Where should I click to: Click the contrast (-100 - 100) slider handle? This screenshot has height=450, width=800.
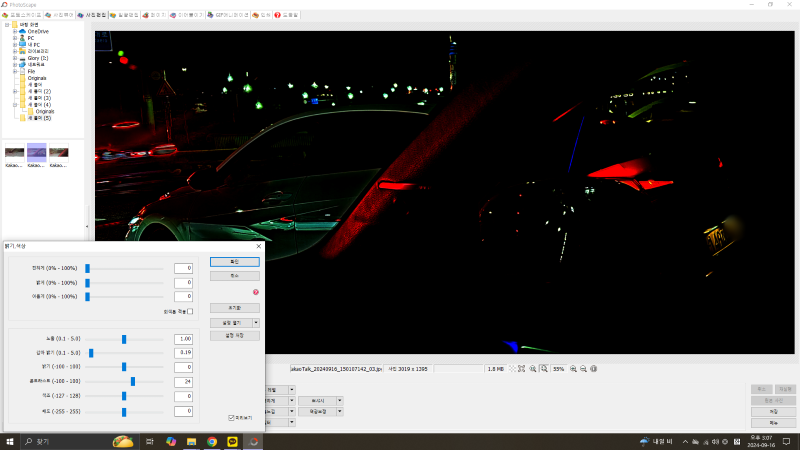click(132, 381)
